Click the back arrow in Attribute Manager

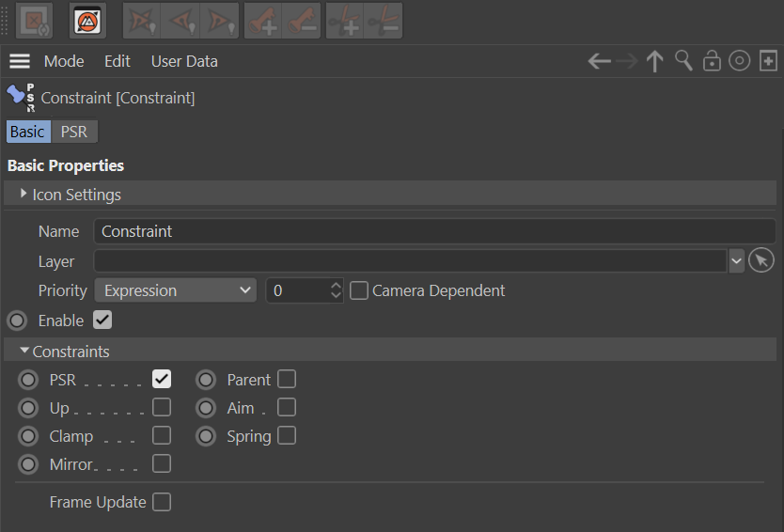(599, 62)
